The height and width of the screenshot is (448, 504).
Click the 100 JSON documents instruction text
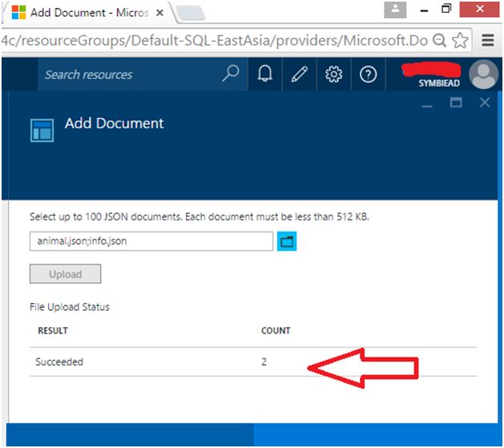200,216
